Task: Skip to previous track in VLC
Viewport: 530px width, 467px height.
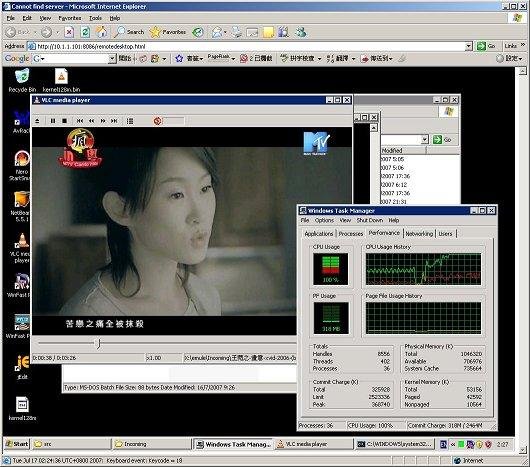Action: click(x=80, y=121)
